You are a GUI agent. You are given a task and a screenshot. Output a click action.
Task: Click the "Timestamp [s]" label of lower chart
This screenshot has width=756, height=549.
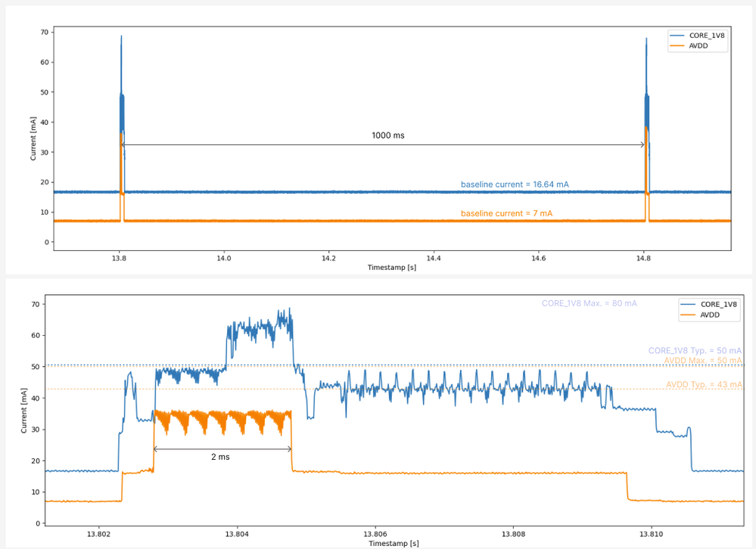click(394, 543)
